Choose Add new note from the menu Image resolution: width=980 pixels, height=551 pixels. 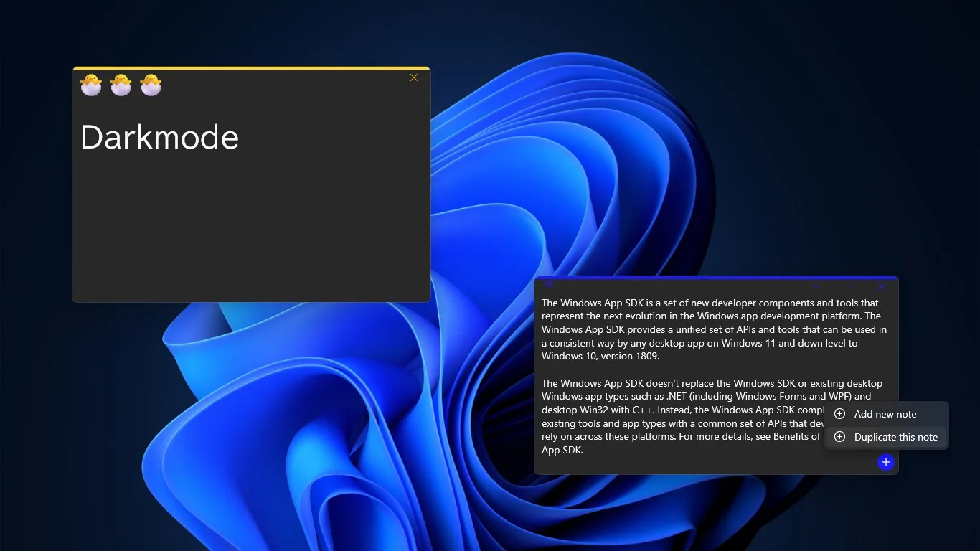point(887,414)
